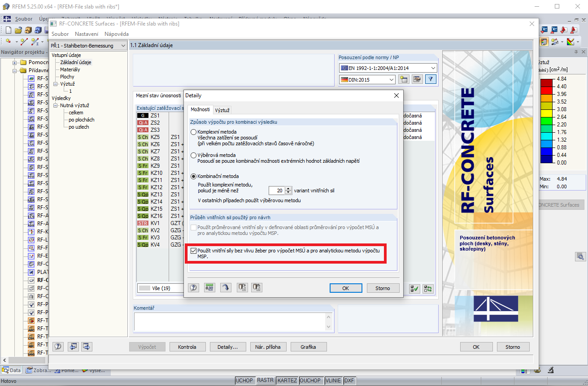Click the standard filter funnel icon

coord(431,79)
